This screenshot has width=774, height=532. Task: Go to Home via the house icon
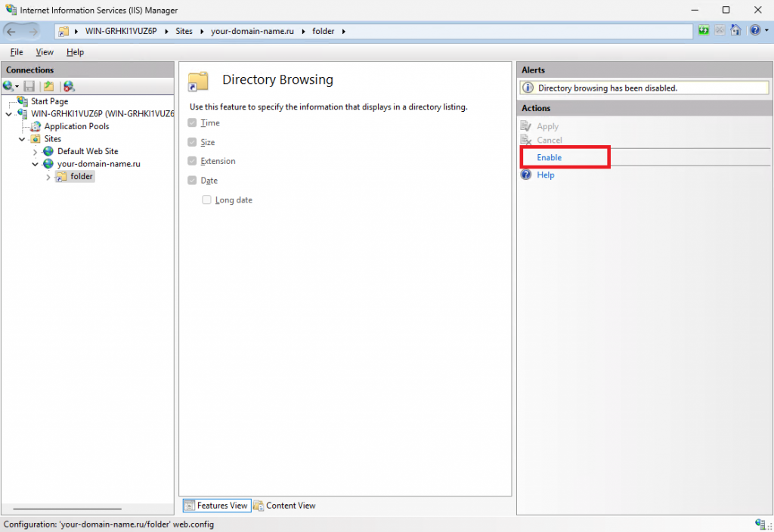tap(735, 30)
